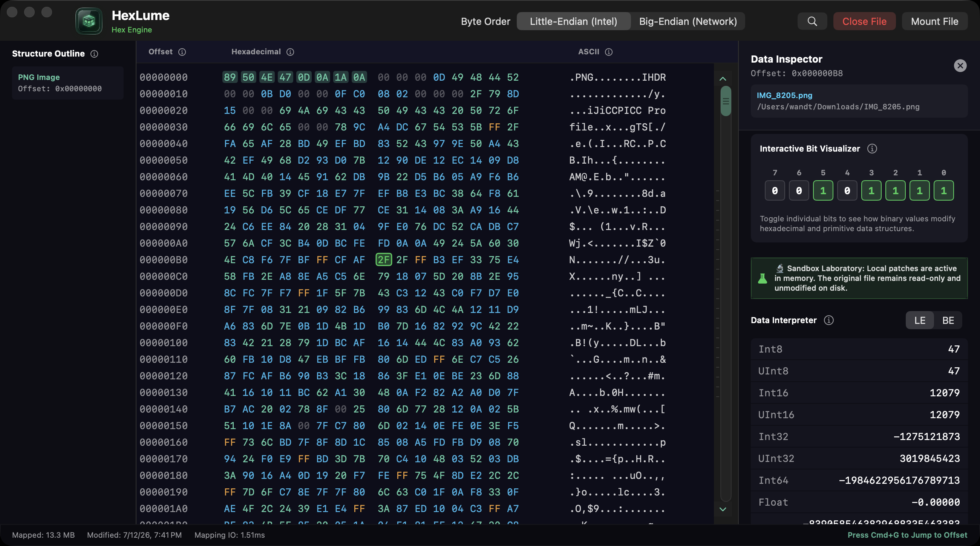Click the hex view scrollbar thumb
This screenshot has width=980, height=546.
(726, 101)
